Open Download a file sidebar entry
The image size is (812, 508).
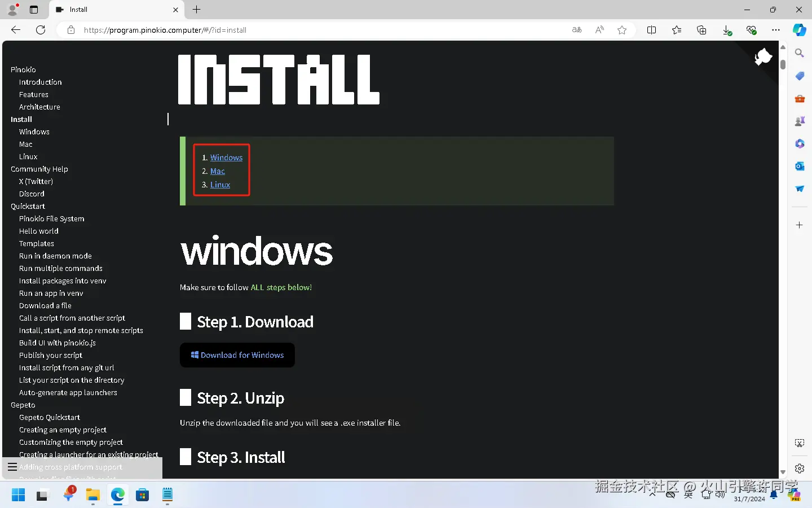click(x=45, y=305)
